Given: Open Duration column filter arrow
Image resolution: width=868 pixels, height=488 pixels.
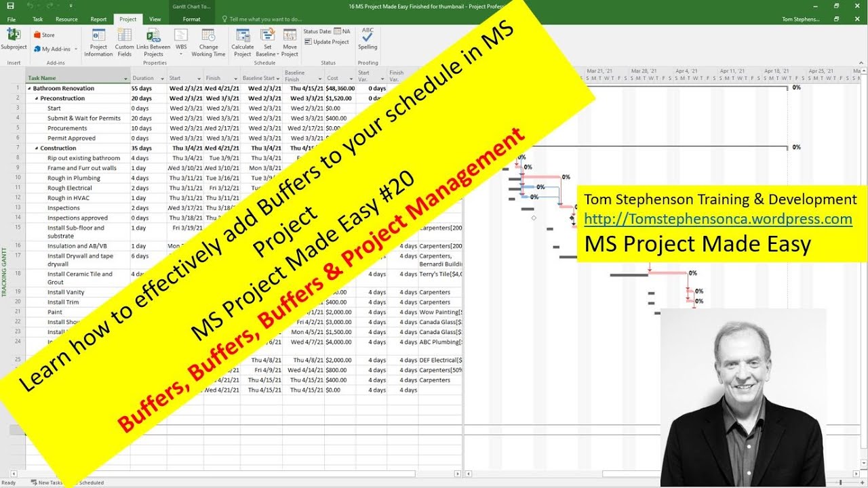Looking at the screenshot, I should point(162,79).
